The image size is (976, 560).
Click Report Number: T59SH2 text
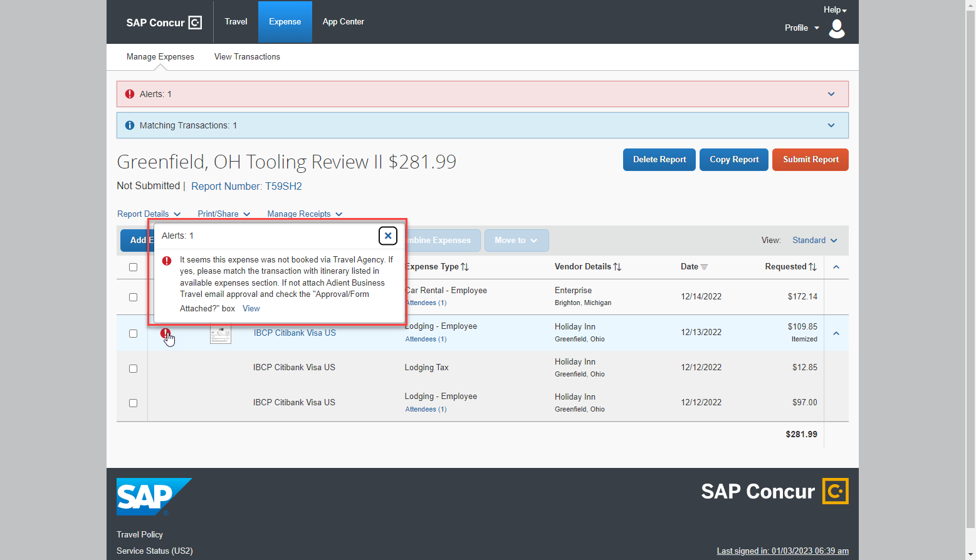point(246,187)
